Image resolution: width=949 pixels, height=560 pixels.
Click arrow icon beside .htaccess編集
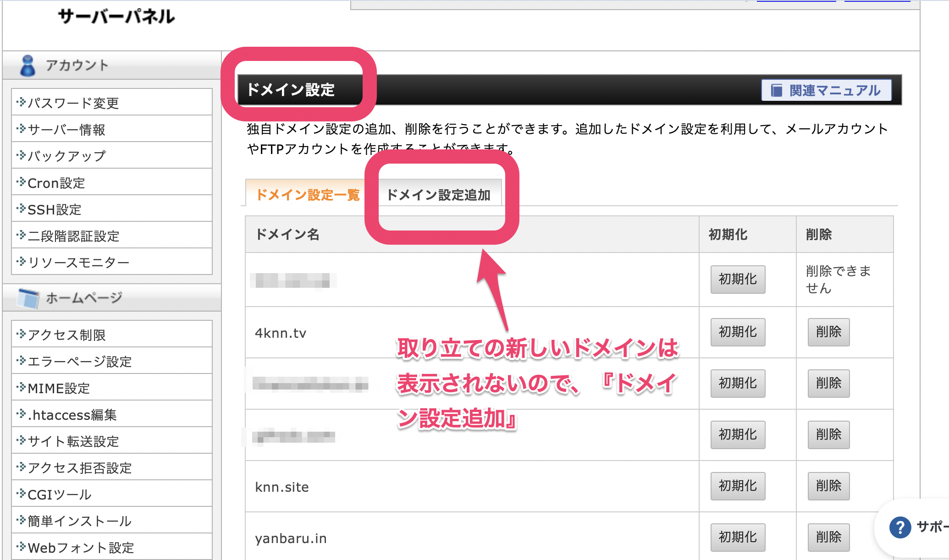click(21, 414)
